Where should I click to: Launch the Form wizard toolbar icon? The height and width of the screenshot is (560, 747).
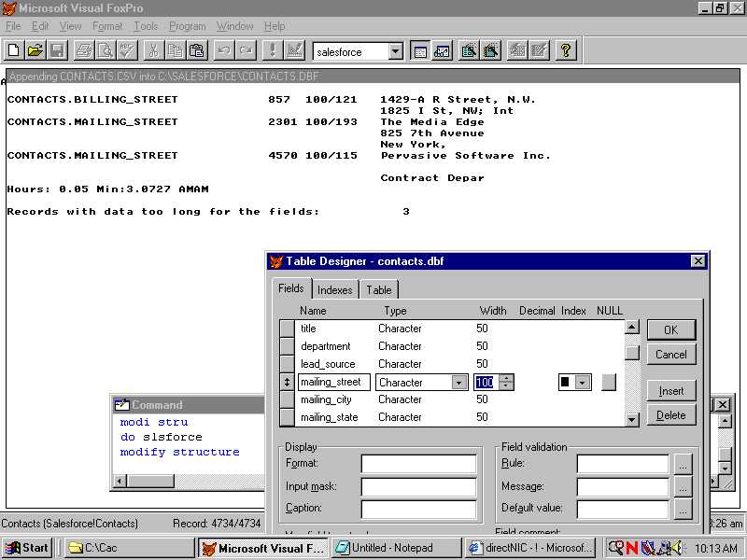[x=470, y=50]
